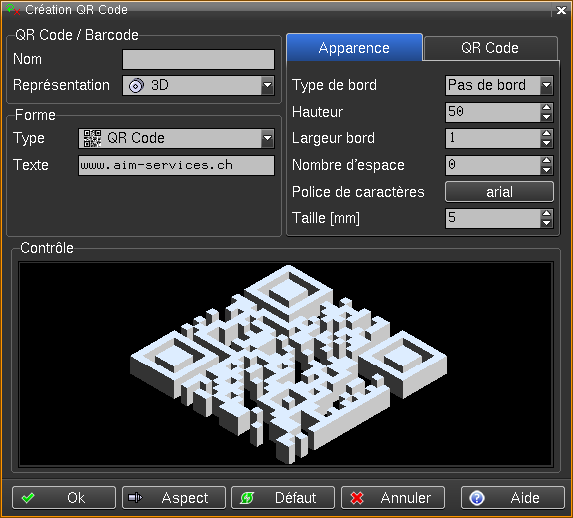
Task: Click the Nom input field
Action: click(198, 60)
